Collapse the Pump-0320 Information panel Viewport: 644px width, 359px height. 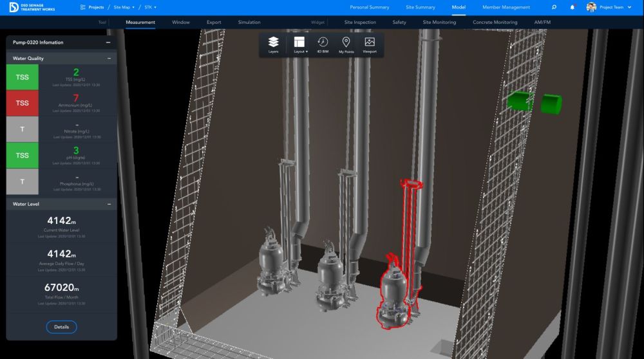click(x=108, y=42)
